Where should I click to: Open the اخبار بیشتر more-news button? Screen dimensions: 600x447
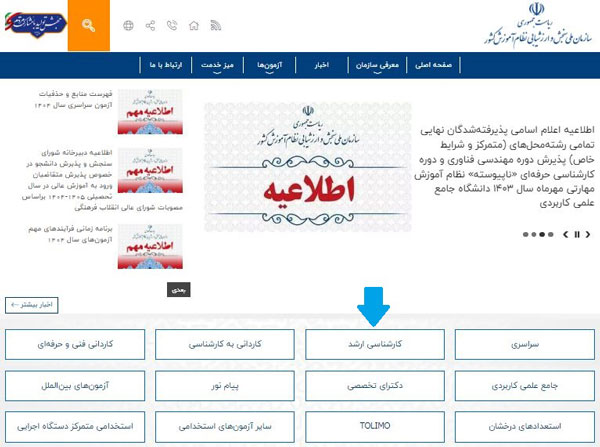tap(32, 305)
